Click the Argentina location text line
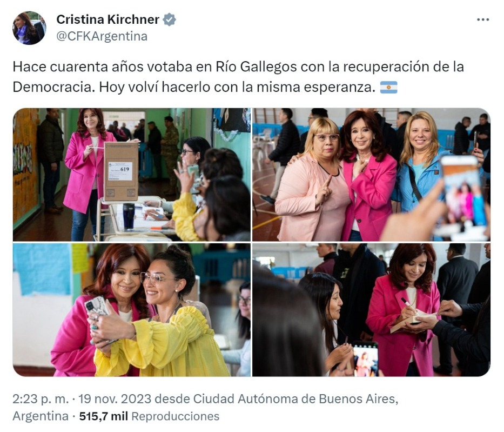504x432 pixels. pyautogui.click(x=41, y=416)
